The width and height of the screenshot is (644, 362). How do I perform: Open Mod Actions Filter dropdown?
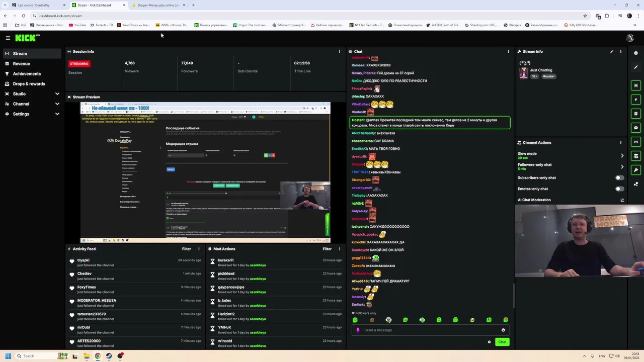[327, 249]
